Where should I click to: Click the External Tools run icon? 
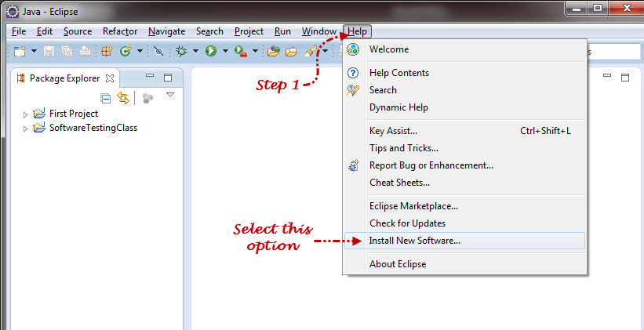click(x=240, y=51)
